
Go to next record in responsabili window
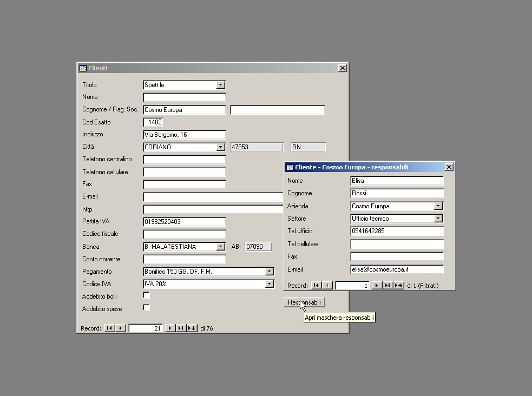(377, 286)
